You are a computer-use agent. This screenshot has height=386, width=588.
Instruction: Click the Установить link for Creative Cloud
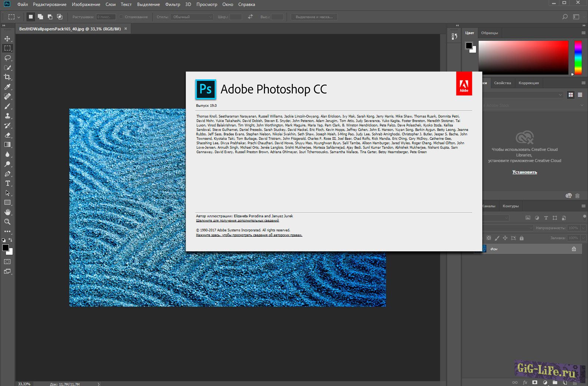[525, 172]
